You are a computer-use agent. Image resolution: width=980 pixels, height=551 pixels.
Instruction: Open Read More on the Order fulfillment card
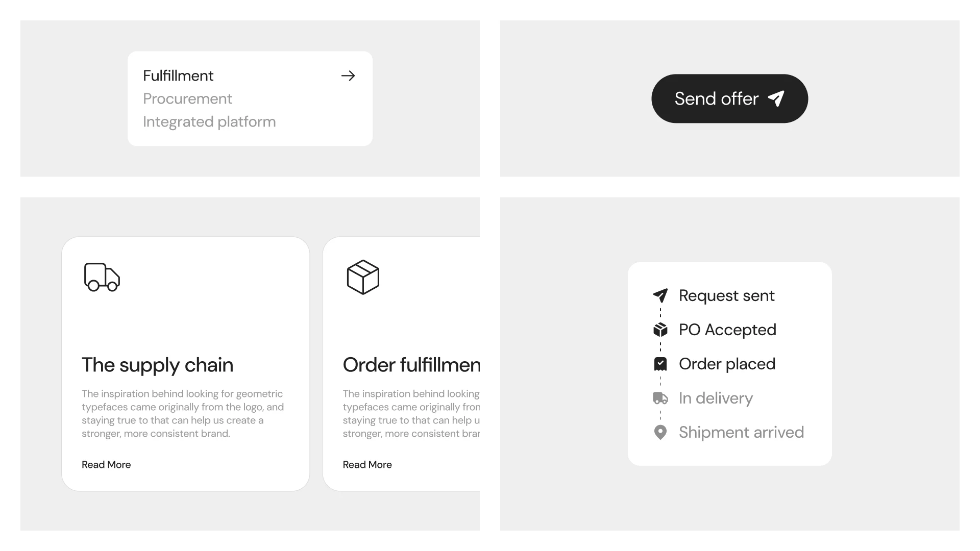[367, 464]
